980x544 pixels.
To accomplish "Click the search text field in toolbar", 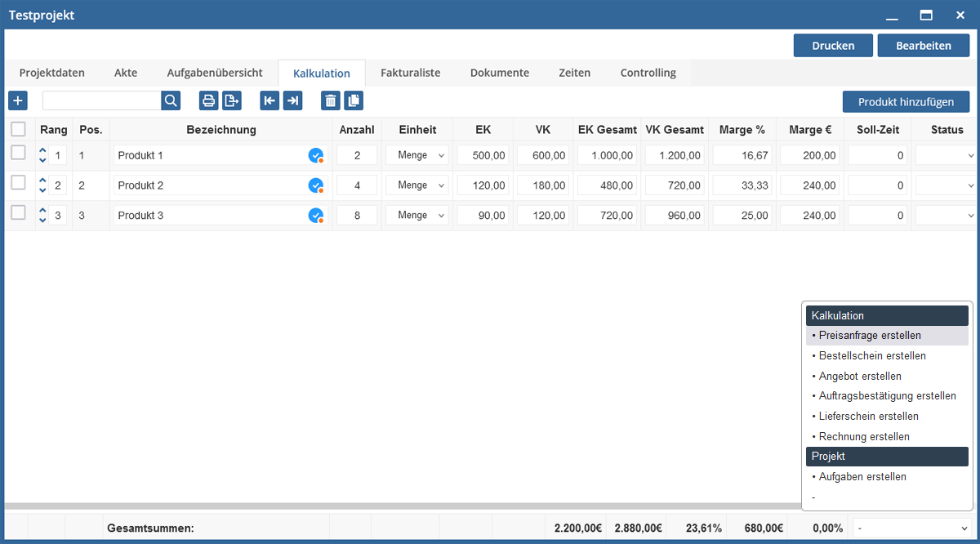I will point(101,100).
